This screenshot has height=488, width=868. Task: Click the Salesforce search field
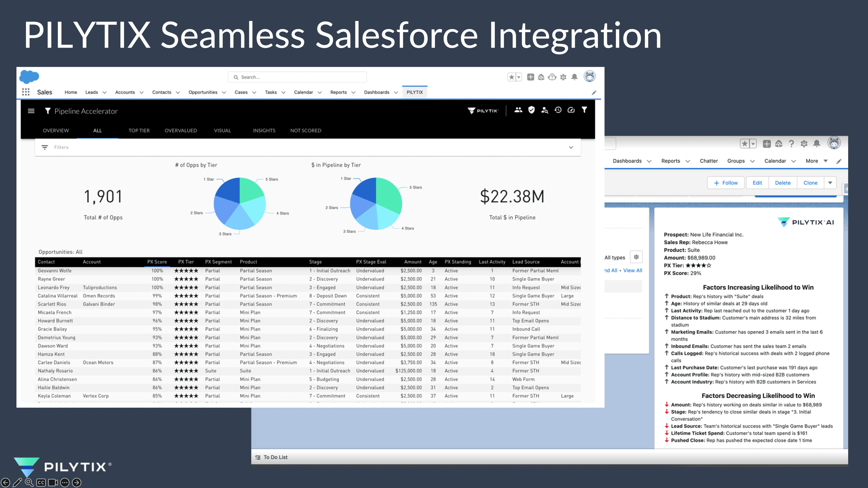tap(297, 77)
